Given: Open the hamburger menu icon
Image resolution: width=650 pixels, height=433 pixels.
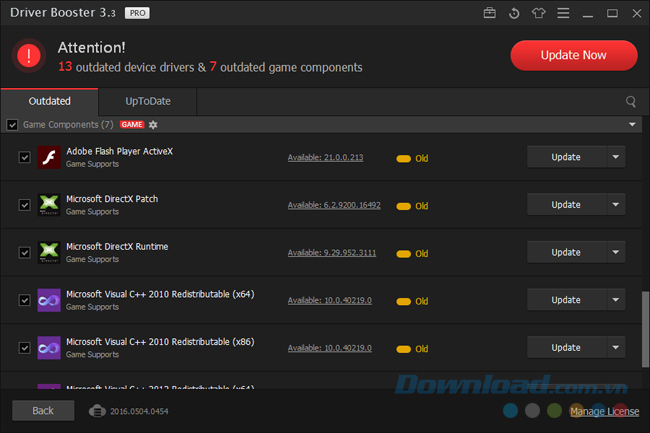Looking at the screenshot, I should 563,13.
